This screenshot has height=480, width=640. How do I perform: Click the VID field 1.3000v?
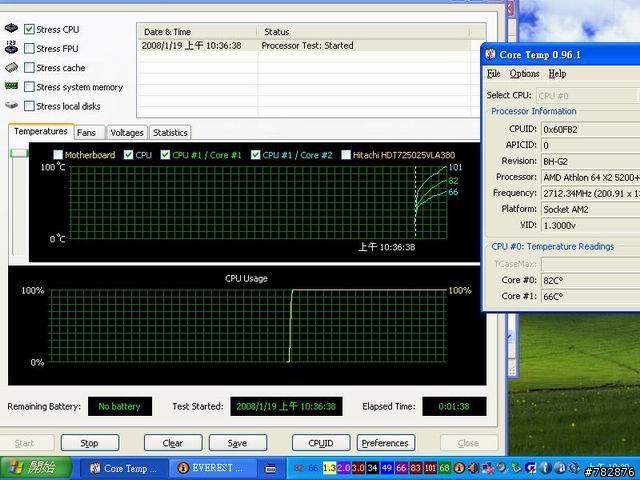point(590,225)
